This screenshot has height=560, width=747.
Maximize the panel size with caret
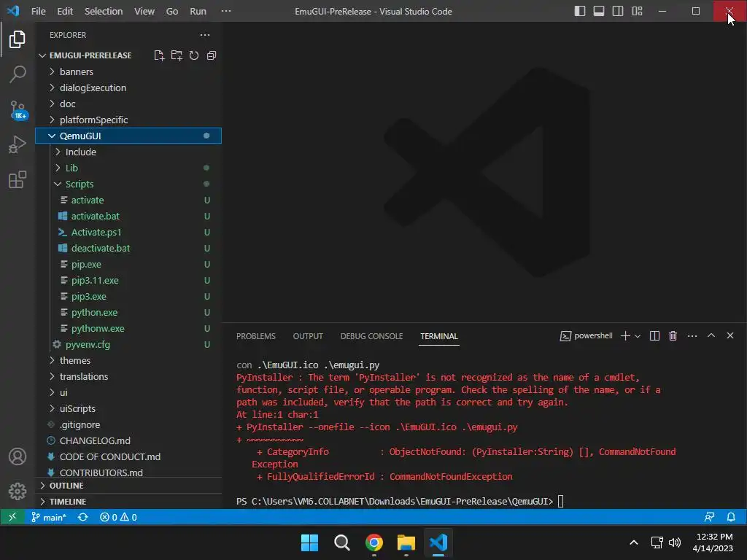(711, 335)
